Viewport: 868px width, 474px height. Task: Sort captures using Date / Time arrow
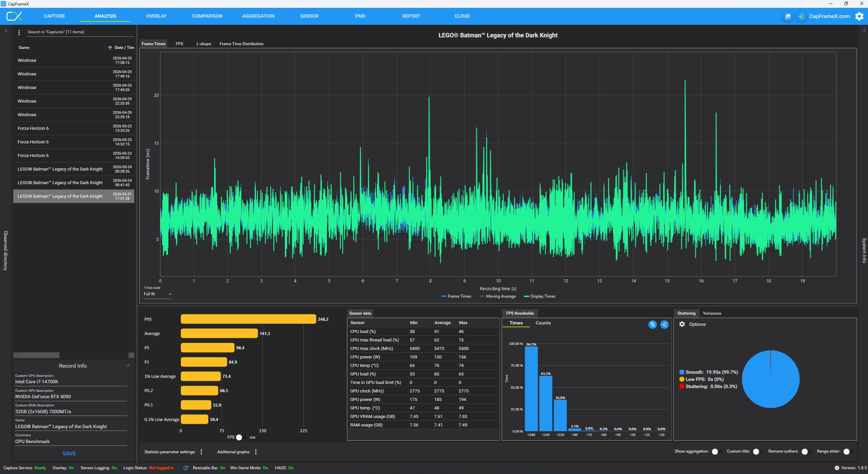(110, 48)
